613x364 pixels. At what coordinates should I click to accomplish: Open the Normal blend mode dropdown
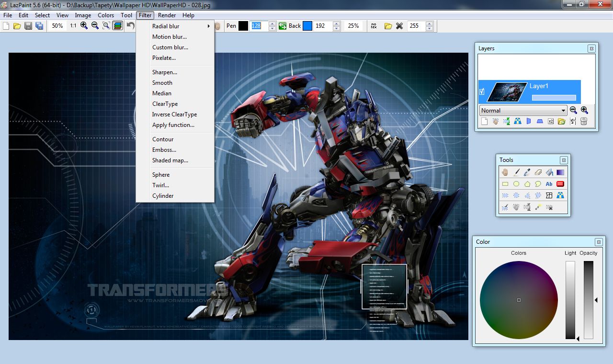click(523, 110)
